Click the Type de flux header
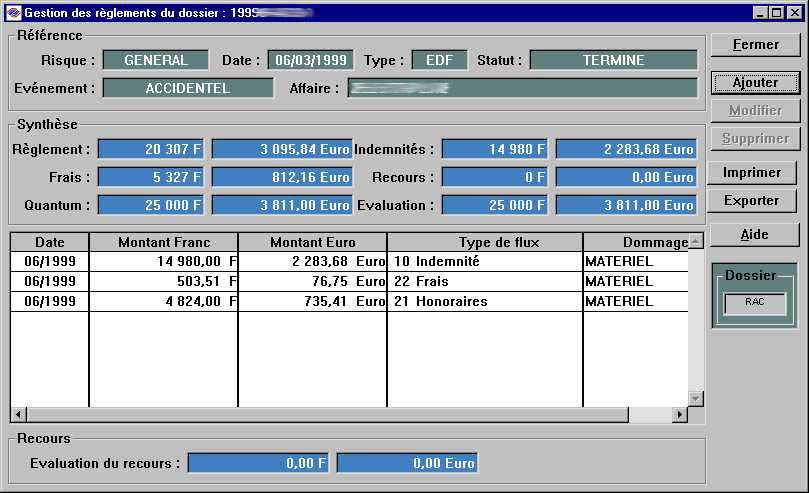This screenshot has width=809, height=493. (x=484, y=243)
